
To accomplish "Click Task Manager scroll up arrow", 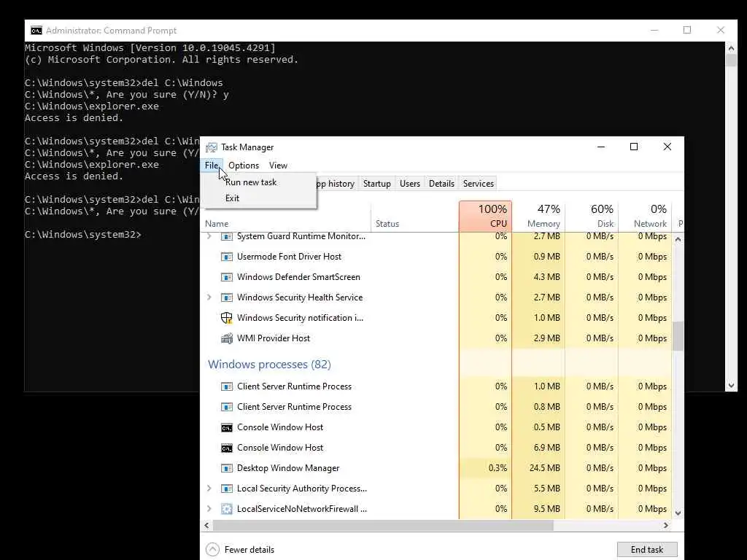I will pos(678,239).
